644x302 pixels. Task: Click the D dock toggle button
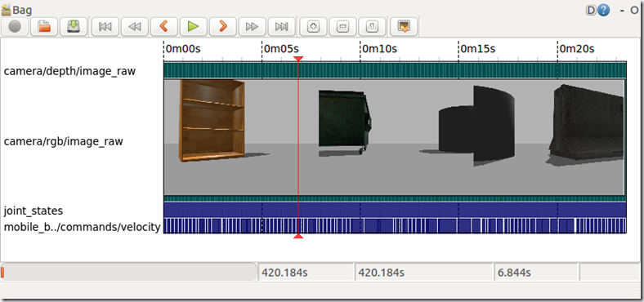tap(591, 11)
